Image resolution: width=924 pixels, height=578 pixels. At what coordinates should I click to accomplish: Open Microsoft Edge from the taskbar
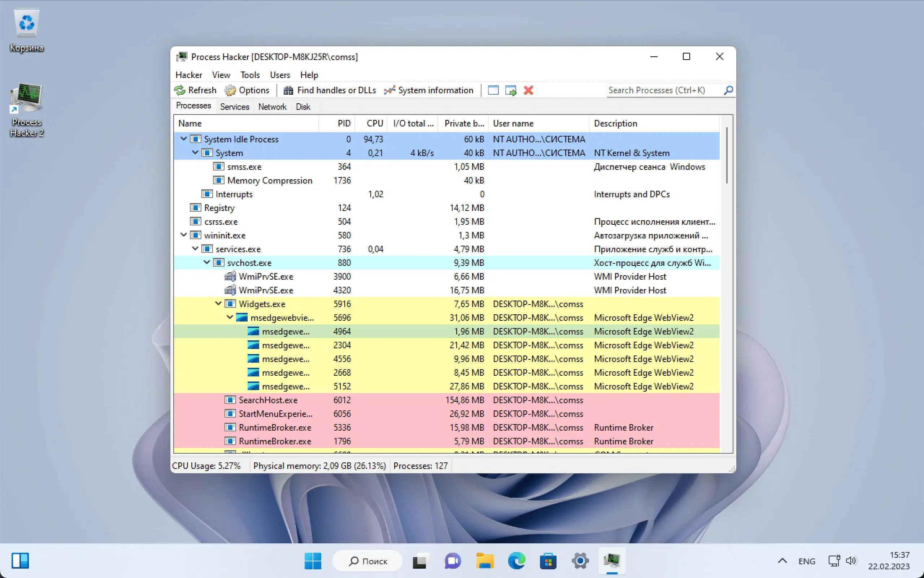tap(517, 561)
